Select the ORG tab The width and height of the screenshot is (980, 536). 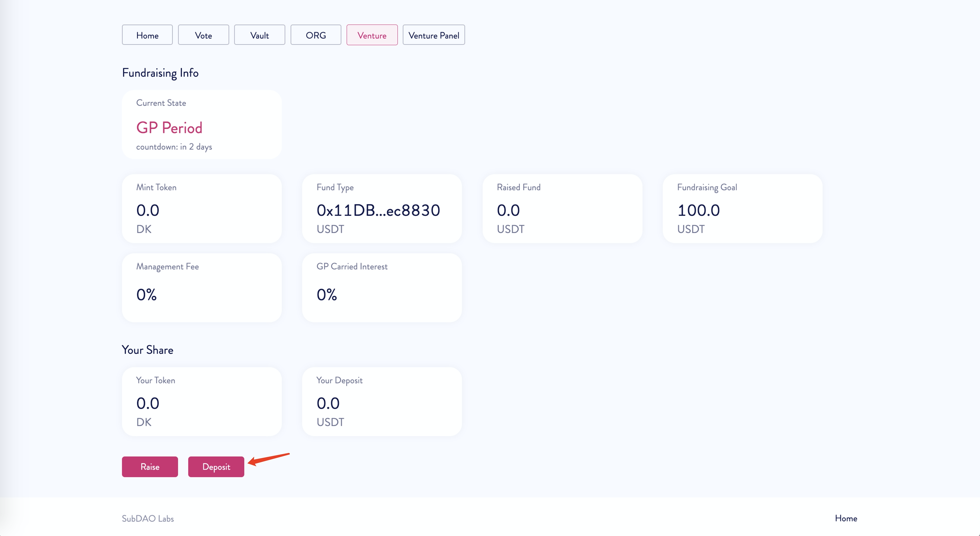(x=316, y=35)
